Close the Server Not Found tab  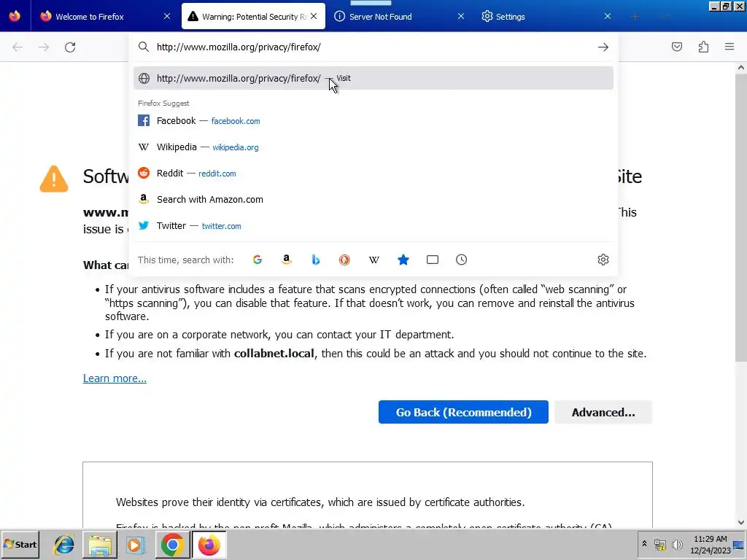pos(461,16)
